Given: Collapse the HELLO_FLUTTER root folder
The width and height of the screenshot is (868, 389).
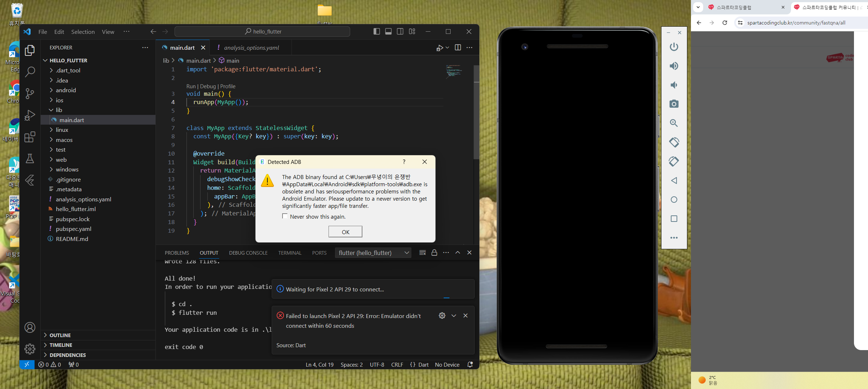Looking at the screenshot, I should [98, 61].
